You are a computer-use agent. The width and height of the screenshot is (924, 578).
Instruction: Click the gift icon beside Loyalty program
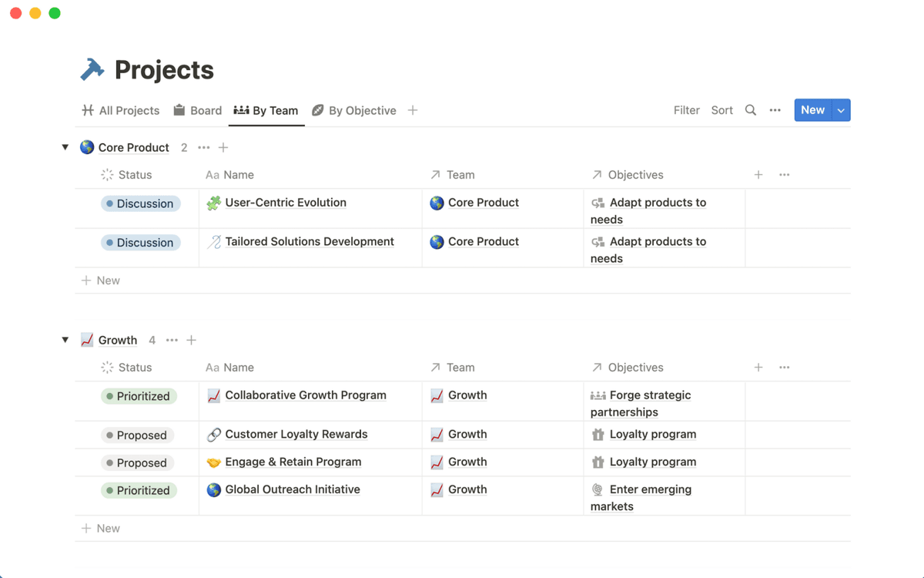600,434
